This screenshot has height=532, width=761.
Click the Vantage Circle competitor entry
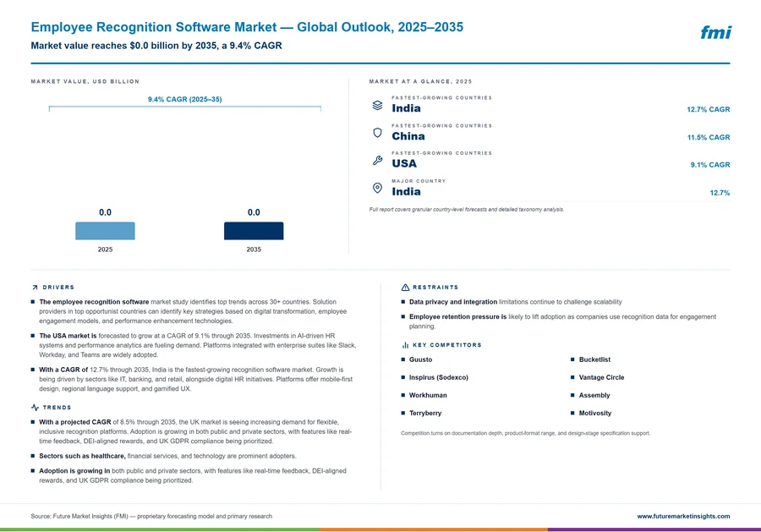tap(601, 377)
